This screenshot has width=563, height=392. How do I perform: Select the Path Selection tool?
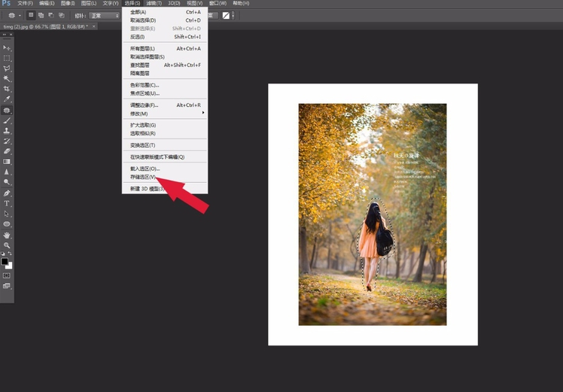click(x=7, y=214)
